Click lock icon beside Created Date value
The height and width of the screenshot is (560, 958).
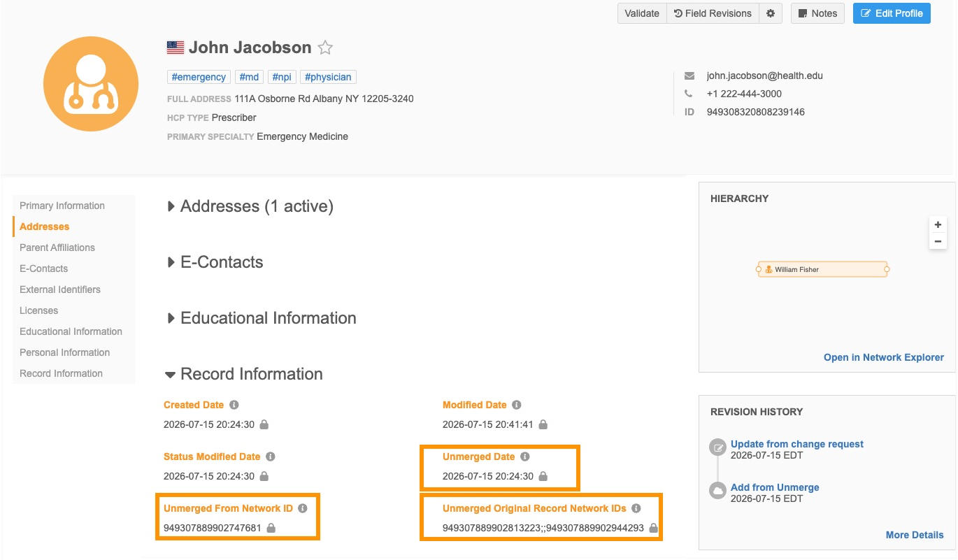pos(264,424)
